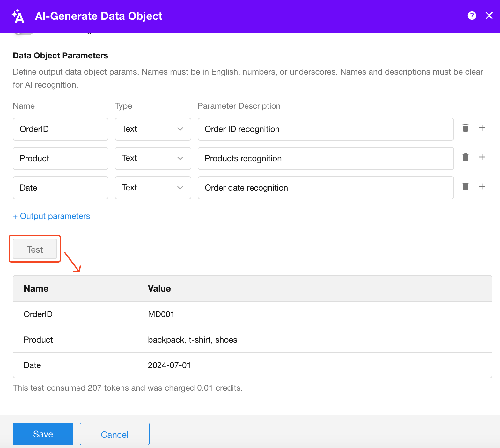Focus the Order date recognition description field
Image resolution: width=500 pixels, height=448 pixels.
tap(326, 188)
